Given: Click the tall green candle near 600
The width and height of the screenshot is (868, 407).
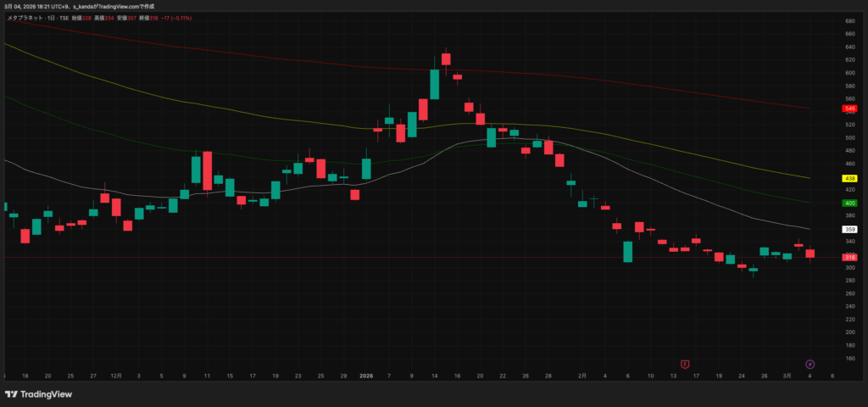Looking at the screenshot, I should click(x=434, y=84).
